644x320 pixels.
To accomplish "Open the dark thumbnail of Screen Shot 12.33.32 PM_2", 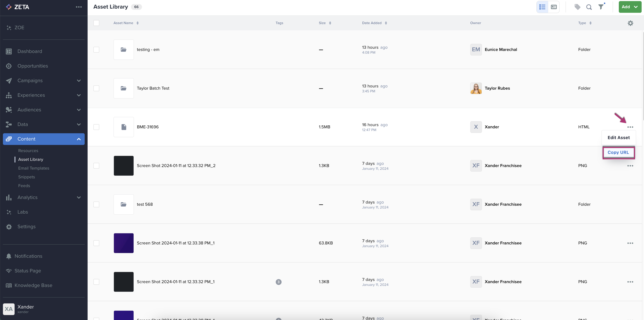I will pos(124,166).
